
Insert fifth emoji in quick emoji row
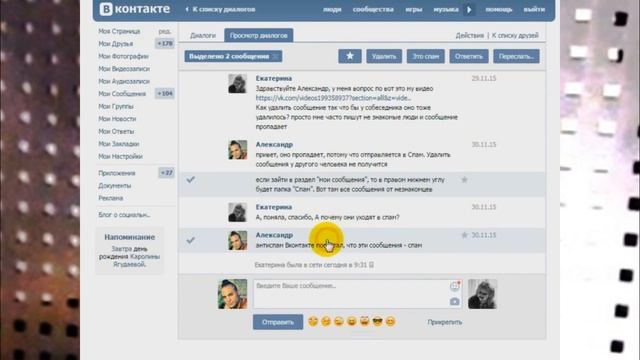point(364,322)
